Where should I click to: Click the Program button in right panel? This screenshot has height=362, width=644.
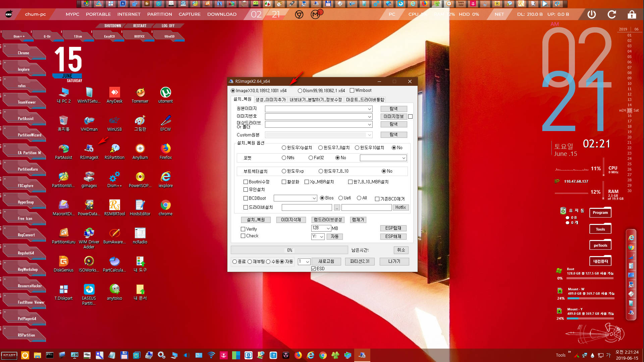point(600,213)
